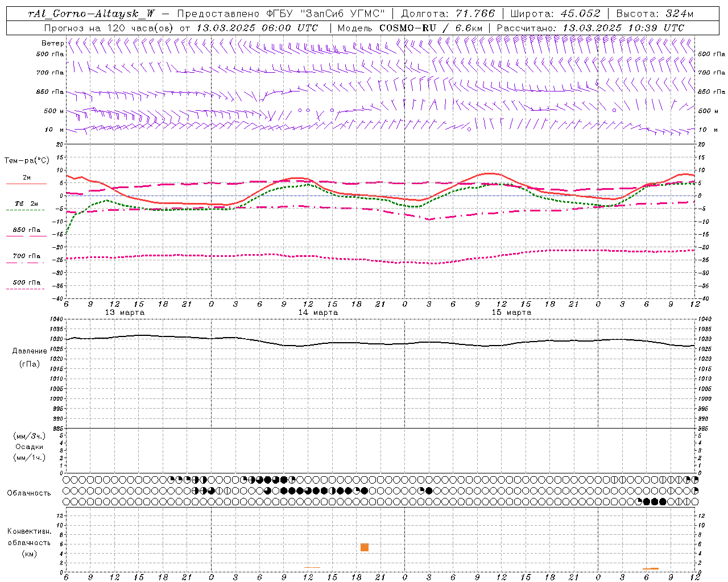Click the "850 гПа" label in the temperature legend
Viewport: 728px width, 582px height.
[x=27, y=230]
